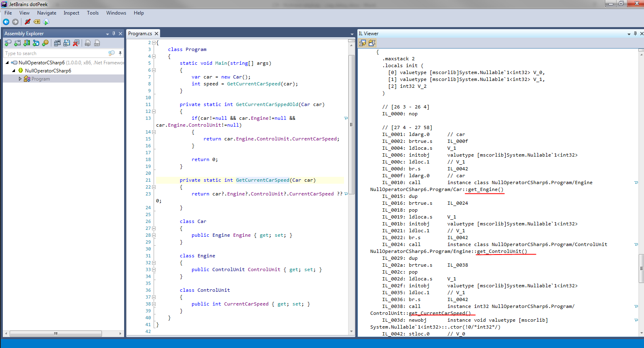Click Assembly Explorer scroll right arrow
644x348 pixels.
click(x=120, y=334)
